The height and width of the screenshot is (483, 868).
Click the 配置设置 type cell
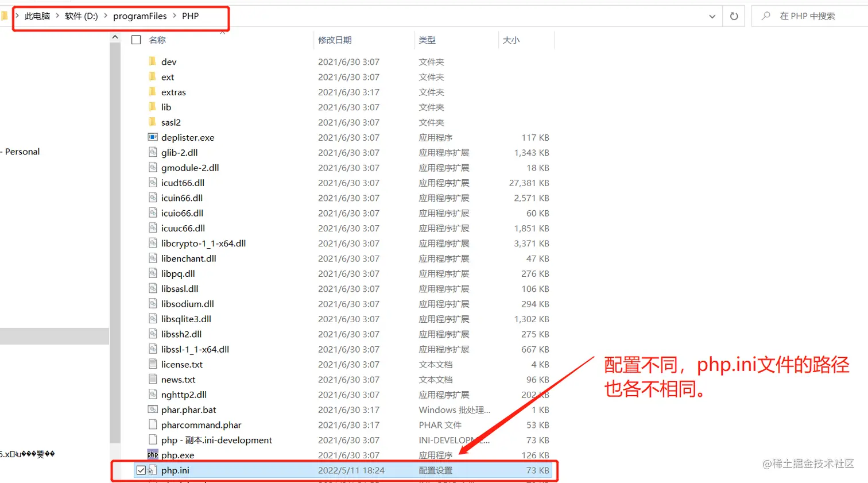pyautogui.click(x=435, y=470)
